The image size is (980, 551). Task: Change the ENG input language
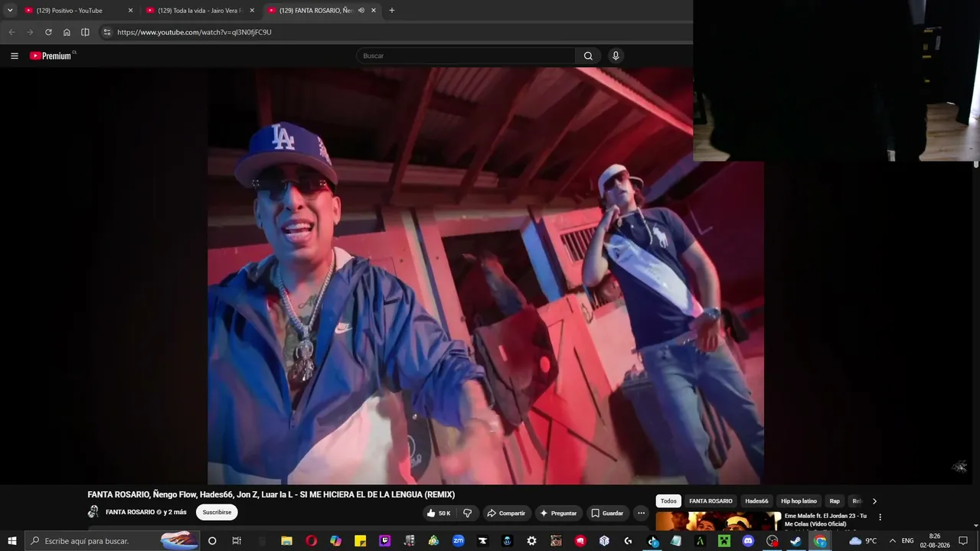908,541
